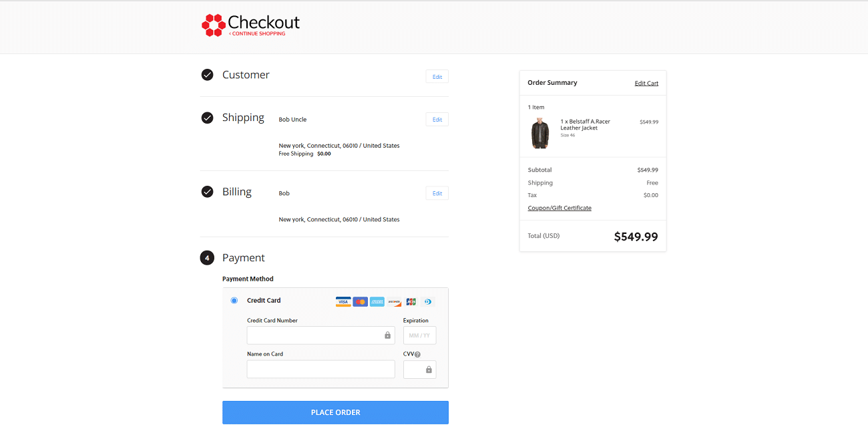Select the Credit Card payment radio button
The image size is (868, 443).
[234, 300]
